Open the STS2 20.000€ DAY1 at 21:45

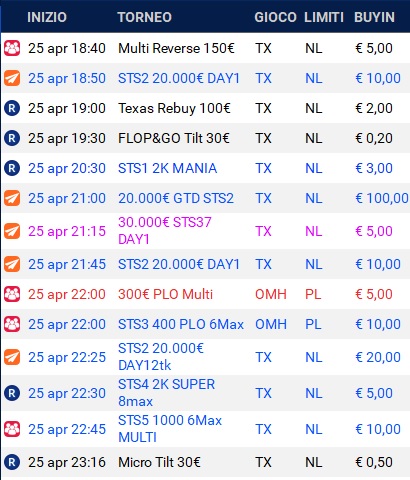(179, 264)
